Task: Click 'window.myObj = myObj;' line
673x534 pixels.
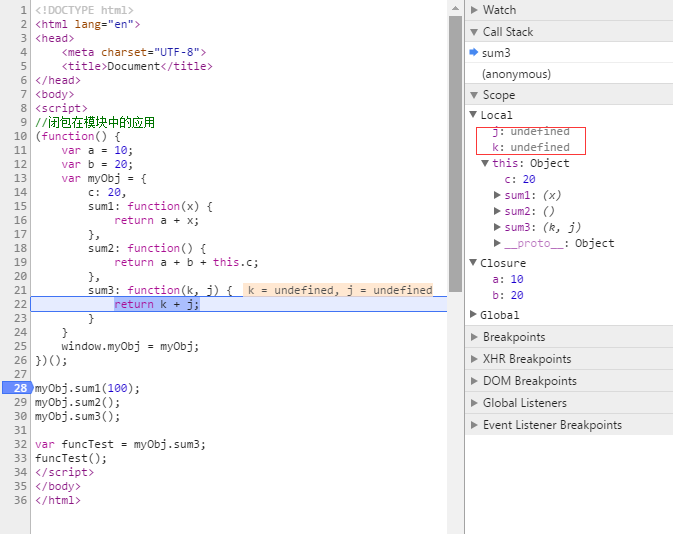Action: click(x=130, y=346)
